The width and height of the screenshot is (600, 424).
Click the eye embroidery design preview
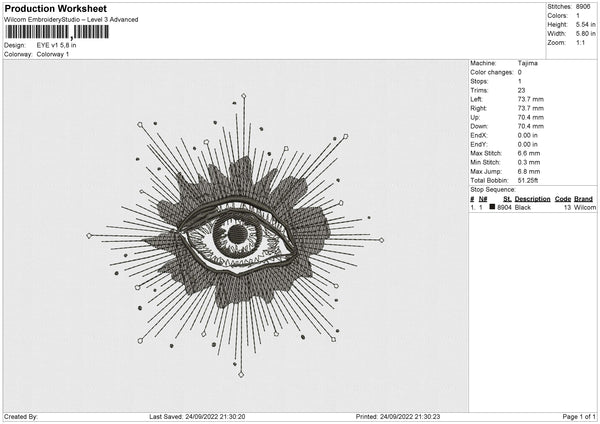click(x=236, y=235)
